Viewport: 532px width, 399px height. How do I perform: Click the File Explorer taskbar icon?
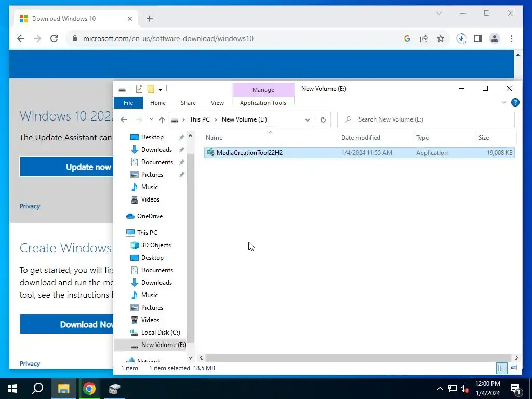(x=63, y=389)
